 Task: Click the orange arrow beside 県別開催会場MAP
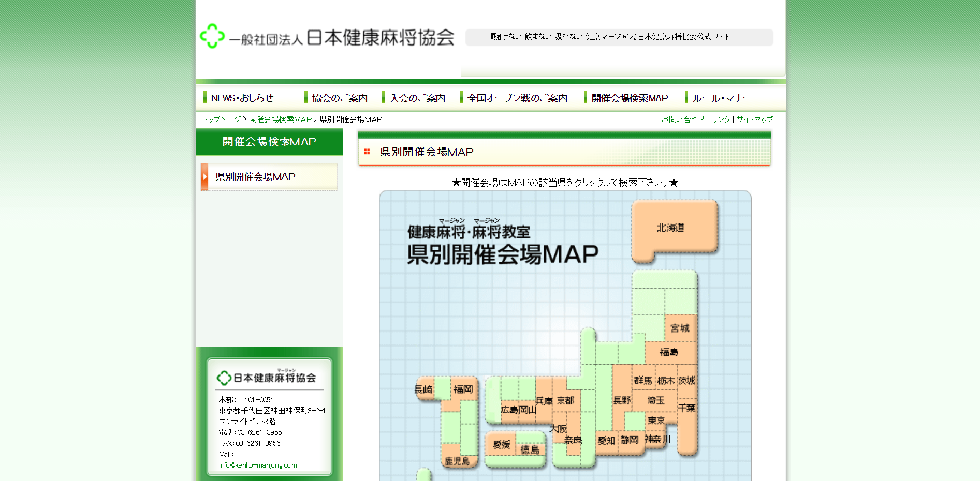coord(205,177)
